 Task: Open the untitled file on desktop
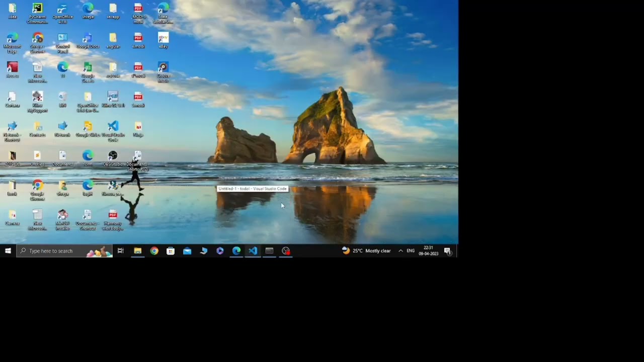click(37, 159)
